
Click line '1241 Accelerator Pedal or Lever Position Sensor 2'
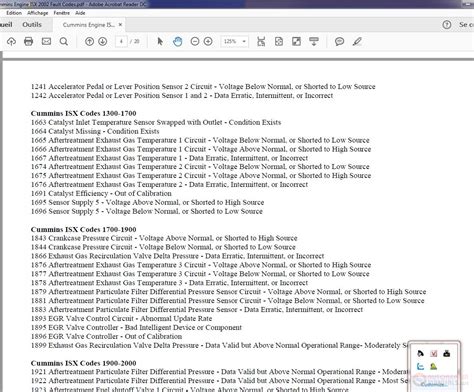click(203, 87)
